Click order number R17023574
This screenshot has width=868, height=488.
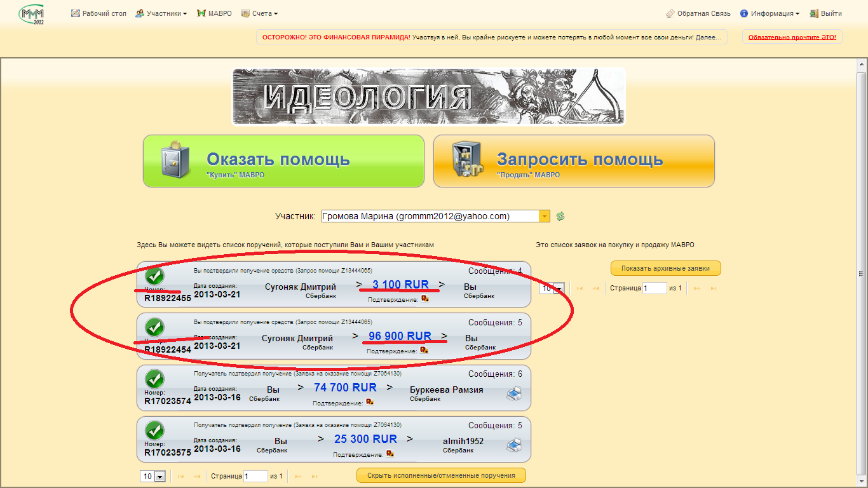coord(168,401)
